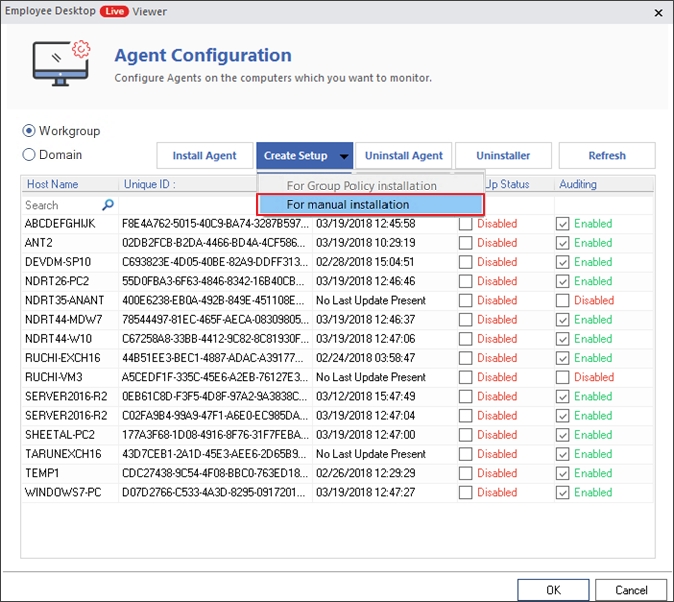
Task: Choose For Group Policy installation option
Action: (361, 185)
